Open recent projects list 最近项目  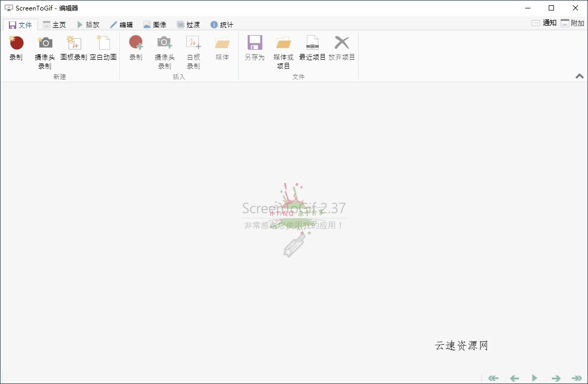coord(313,50)
